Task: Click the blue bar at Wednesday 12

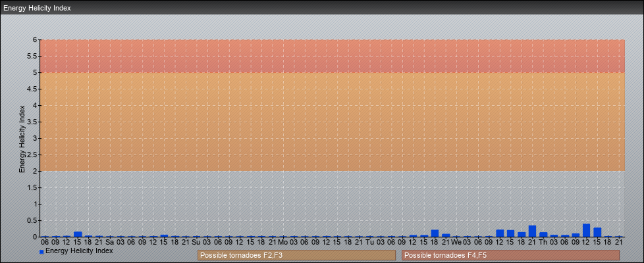Action: 500,233
